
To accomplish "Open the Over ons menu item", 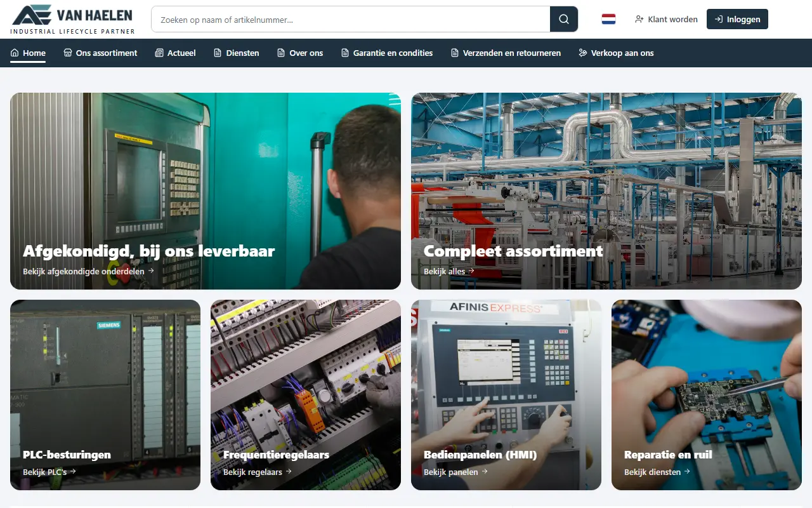I will point(300,53).
